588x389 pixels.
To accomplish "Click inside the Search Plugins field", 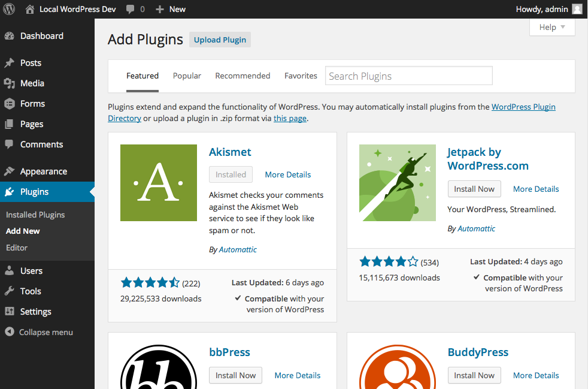I will (x=408, y=76).
